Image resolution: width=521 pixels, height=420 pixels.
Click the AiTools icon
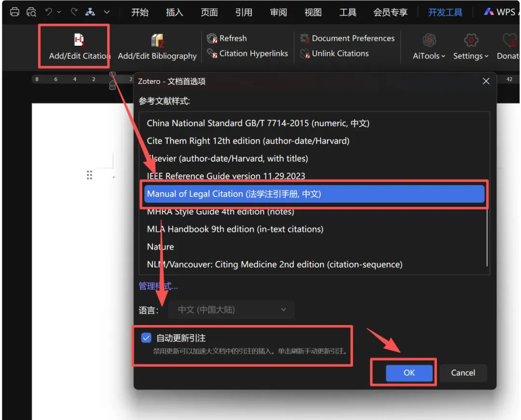tap(429, 40)
